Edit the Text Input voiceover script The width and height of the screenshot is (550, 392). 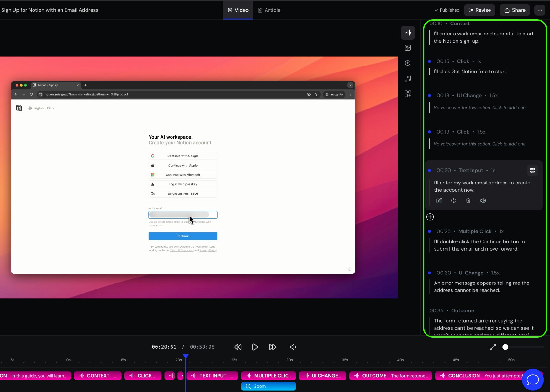click(x=439, y=201)
